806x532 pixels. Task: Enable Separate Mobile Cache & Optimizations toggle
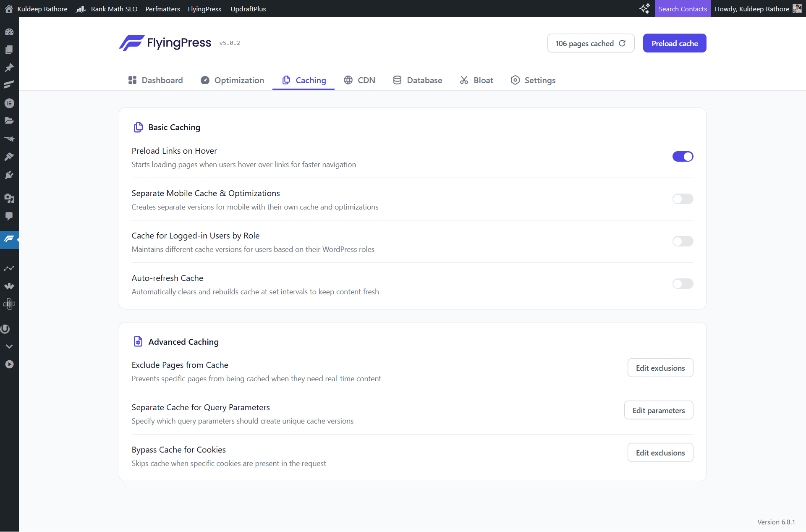coord(683,199)
